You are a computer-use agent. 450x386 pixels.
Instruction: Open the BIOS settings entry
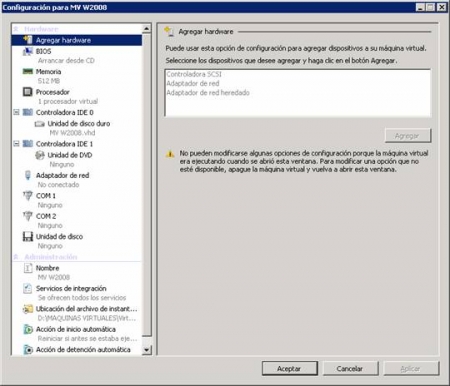click(x=43, y=51)
